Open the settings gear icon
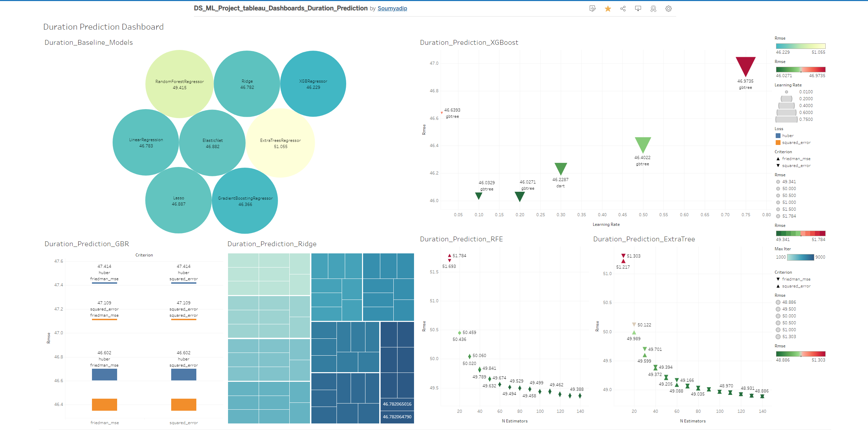Image resolution: width=868 pixels, height=430 pixels. click(x=668, y=8)
